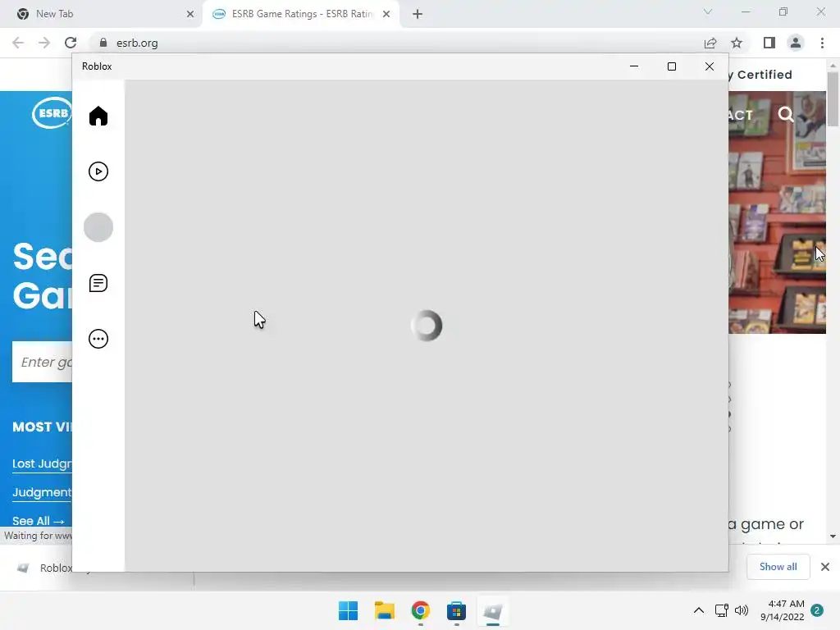Open Microsoft Store from taskbar

[456, 610]
